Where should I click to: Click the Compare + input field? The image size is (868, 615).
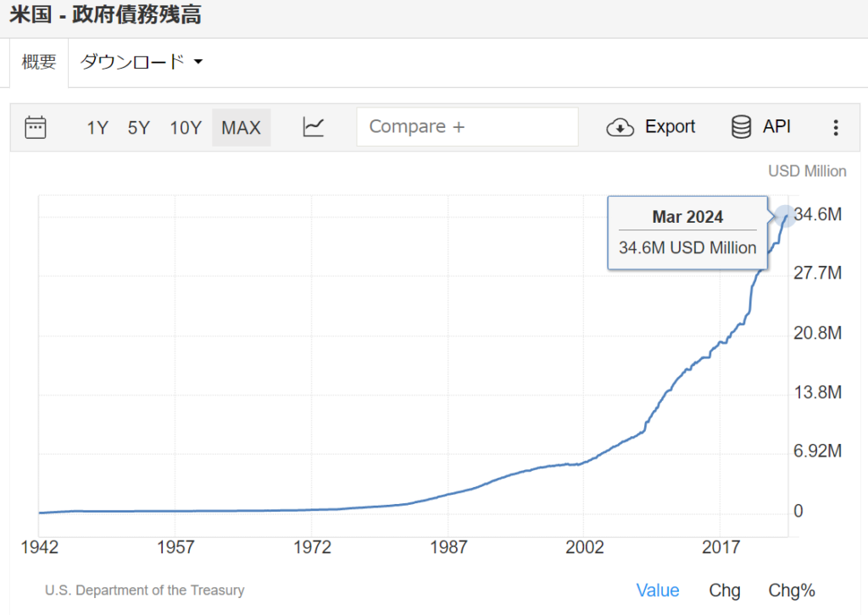click(467, 127)
